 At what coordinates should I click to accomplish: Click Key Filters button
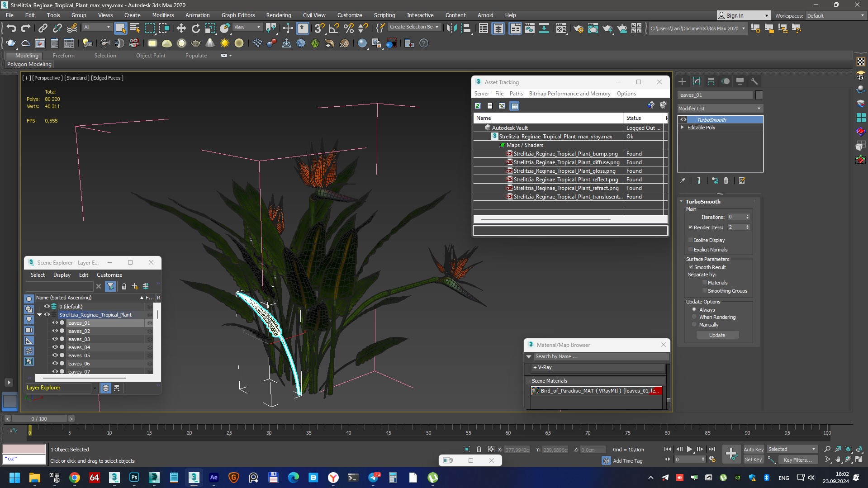[797, 460]
